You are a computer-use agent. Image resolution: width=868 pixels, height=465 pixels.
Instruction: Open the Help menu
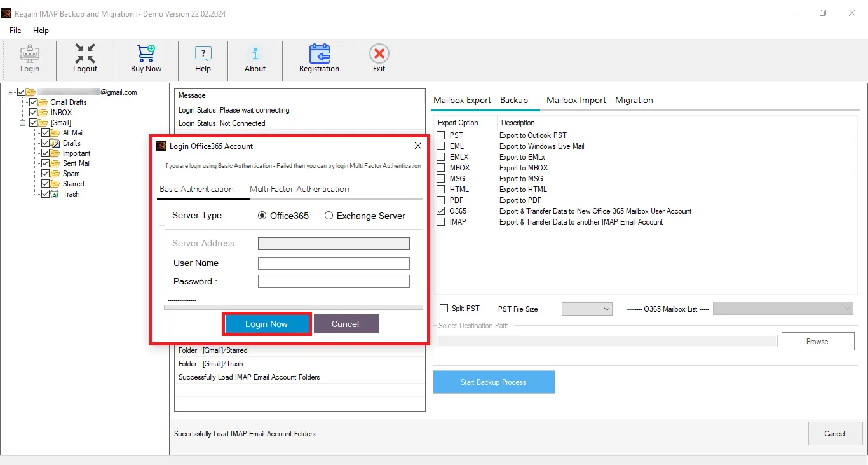click(x=41, y=31)
